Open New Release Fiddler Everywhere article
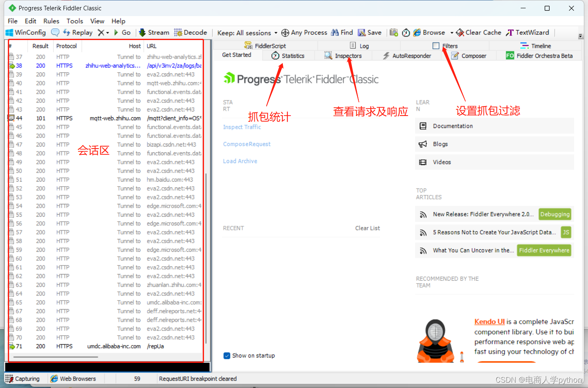 [483, 214]
